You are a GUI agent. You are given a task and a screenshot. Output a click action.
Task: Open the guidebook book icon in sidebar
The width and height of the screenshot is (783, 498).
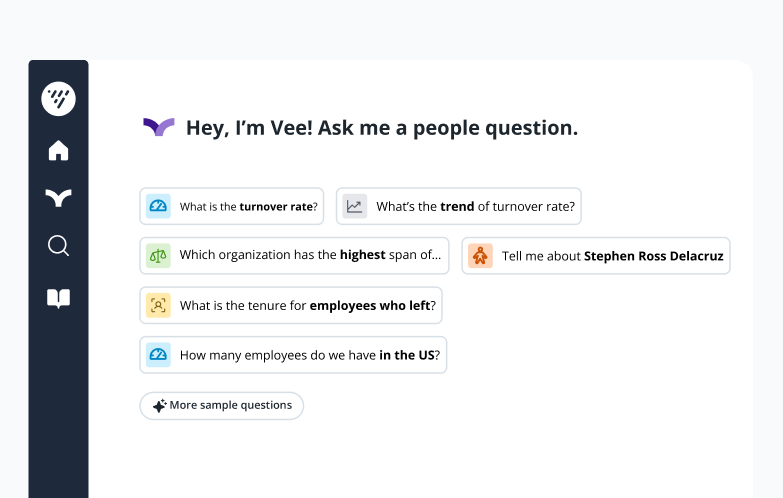[x=58, y=298]
